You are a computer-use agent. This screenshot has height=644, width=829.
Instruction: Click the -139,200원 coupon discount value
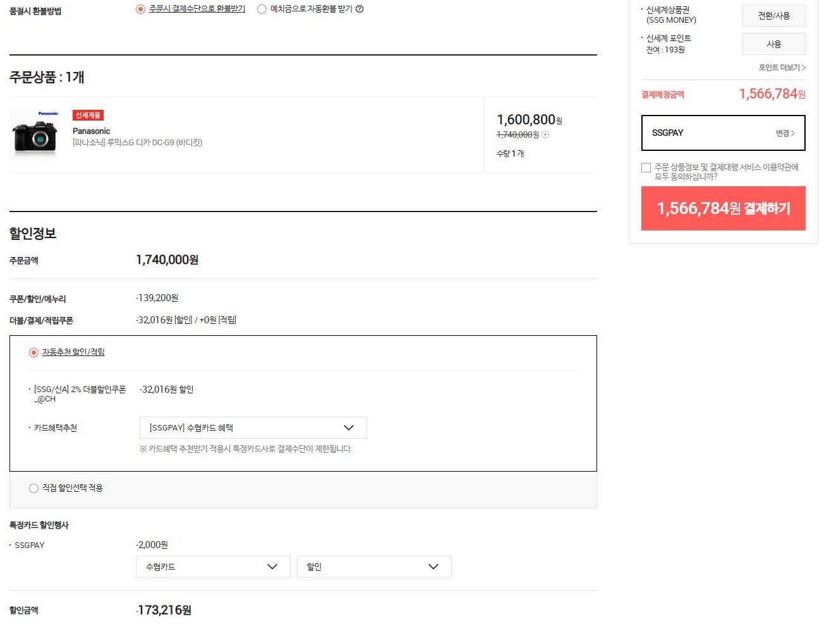pos(157,298)
